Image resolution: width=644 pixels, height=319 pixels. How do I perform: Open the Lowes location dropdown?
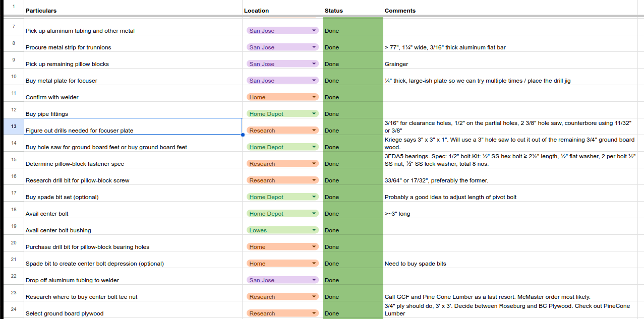pyautogui.click(x=314, y=230)
